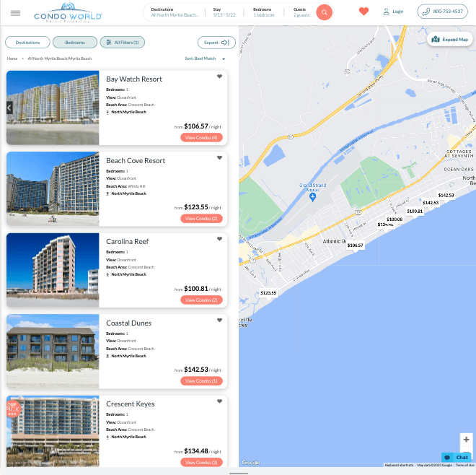Open Beach Cove Resort title
The height and width of the screenshot is (475, 476).
click(136, 160)
